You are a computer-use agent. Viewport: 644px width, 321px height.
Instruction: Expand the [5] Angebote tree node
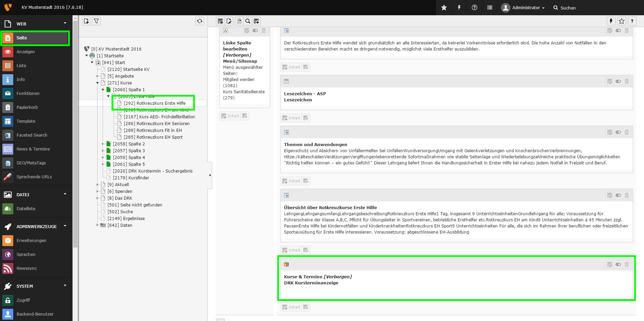(98, 76)
